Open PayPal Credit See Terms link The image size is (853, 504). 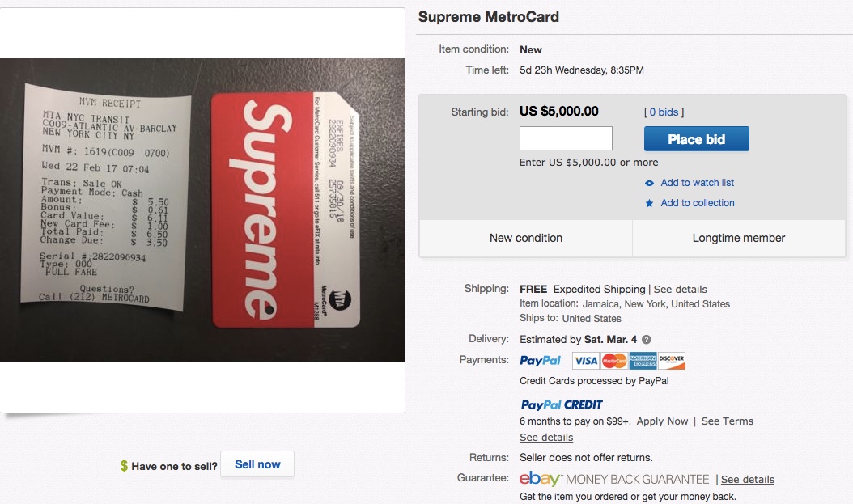[x=727, y=421]
